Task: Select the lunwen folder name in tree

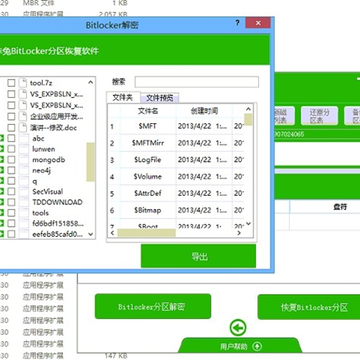Action: coord(44,149)
